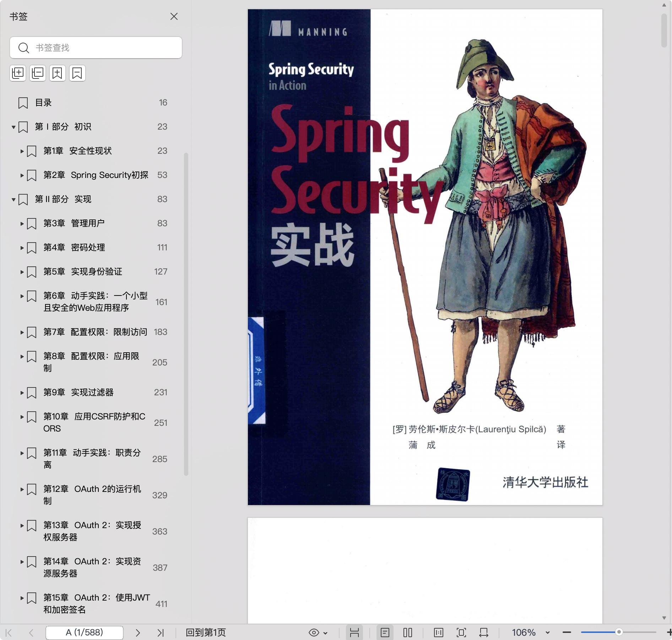The image size is (672, 640).
Task: Click the collapse all bookmarks icon
Action: pos(38,73)
